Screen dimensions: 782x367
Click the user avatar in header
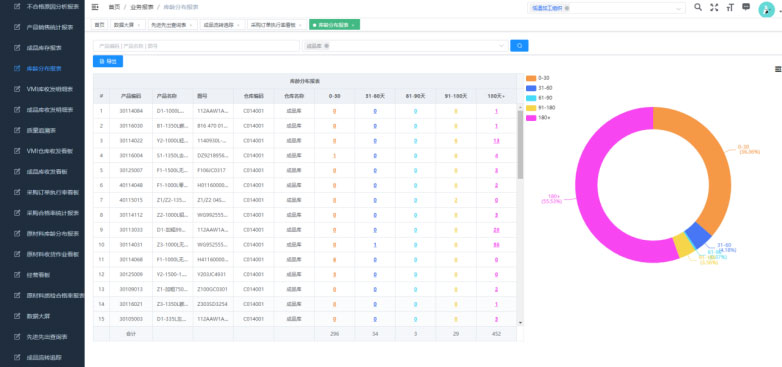tap(766, 9)
